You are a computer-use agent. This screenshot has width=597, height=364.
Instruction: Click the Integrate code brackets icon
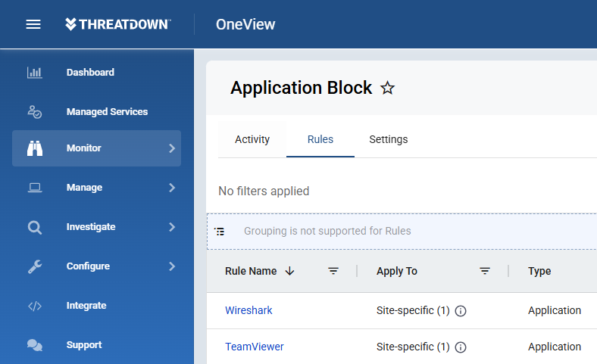(35, 306)
